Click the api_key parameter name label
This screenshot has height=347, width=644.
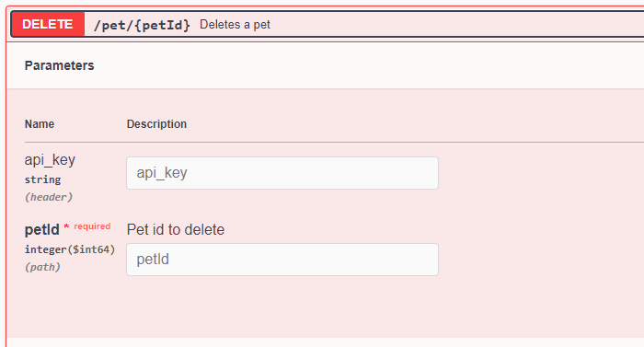[x=50, y=160]
